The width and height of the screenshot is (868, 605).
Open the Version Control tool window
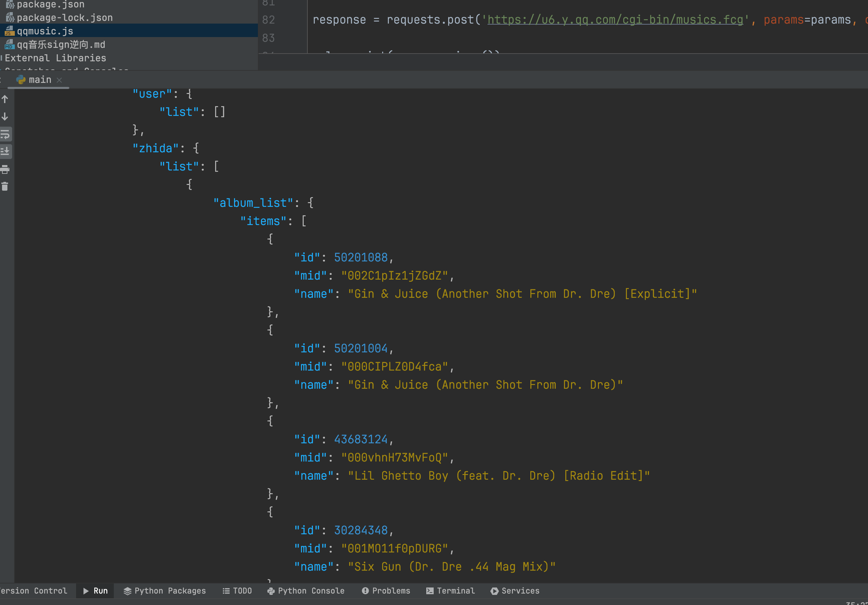[34, 591]
